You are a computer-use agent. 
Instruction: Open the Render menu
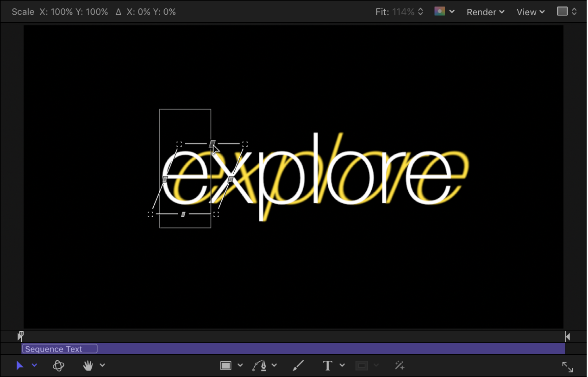point(485,12)
